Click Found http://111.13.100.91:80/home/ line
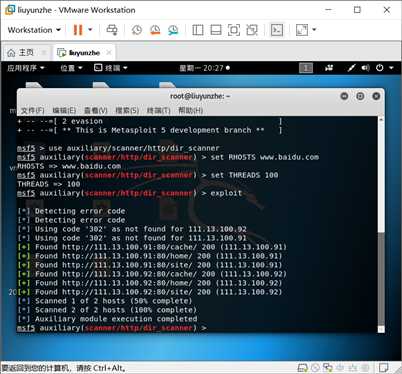Image resolution: width=402 pixels, height=374 pixels. coord(150,256)
